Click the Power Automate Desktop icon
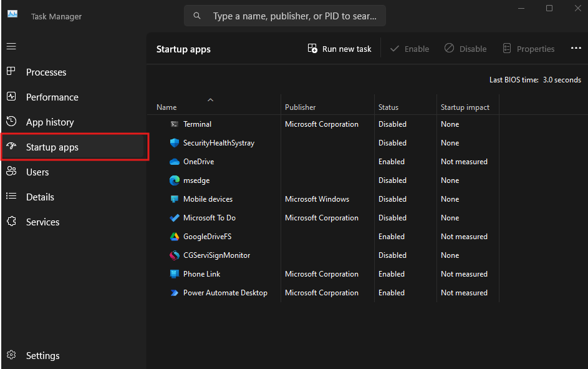Screen dimensions: 588x369 (x=175, y=293)
